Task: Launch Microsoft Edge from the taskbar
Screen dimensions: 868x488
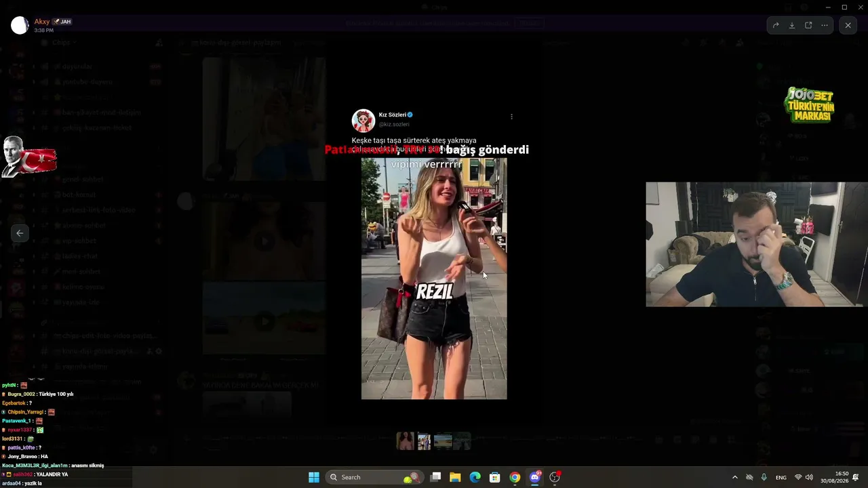Action: pos(475,477)
